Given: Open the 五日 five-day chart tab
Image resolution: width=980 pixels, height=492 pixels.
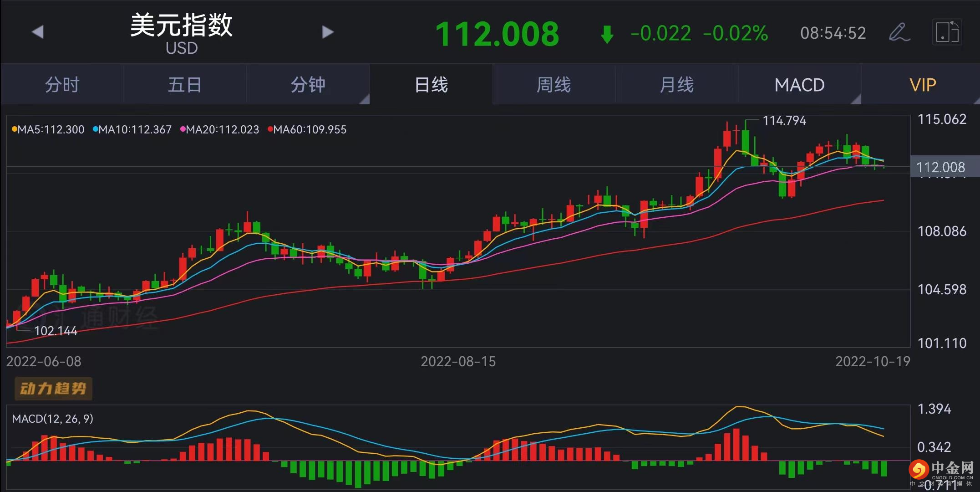Looking at the screenshot, I should click(185, 85).
